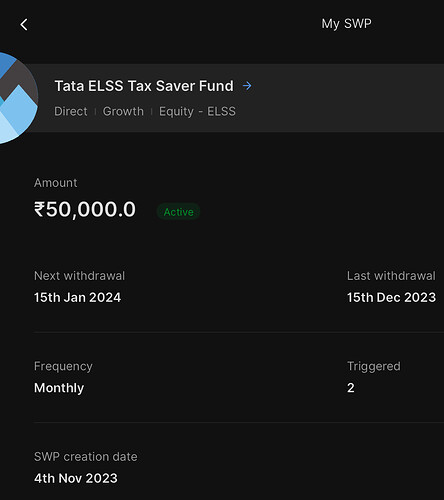Click the Last withdrawal date 15th Dec 2023

click(x=391, y=297)
